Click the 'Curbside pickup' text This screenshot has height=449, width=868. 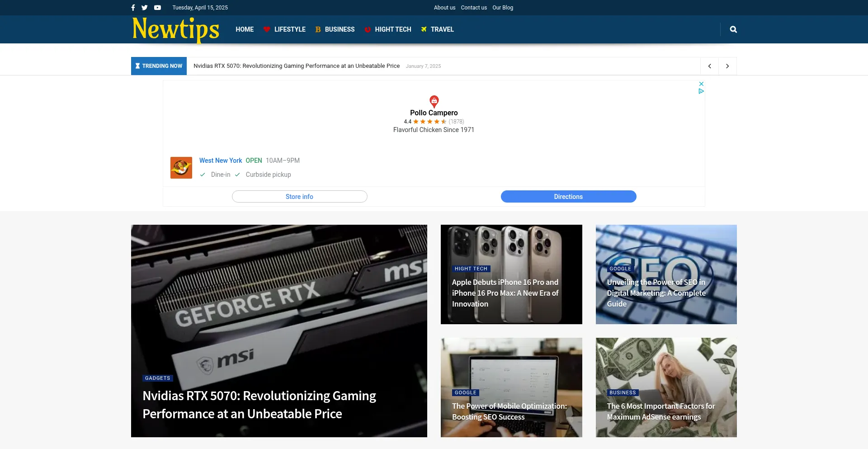268,175
